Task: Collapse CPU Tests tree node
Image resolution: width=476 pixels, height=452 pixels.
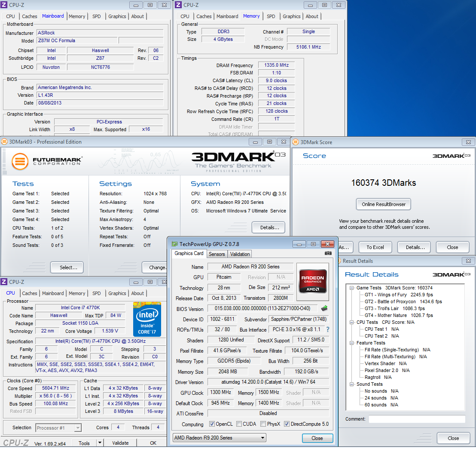Action: click(x=351, y=322)
